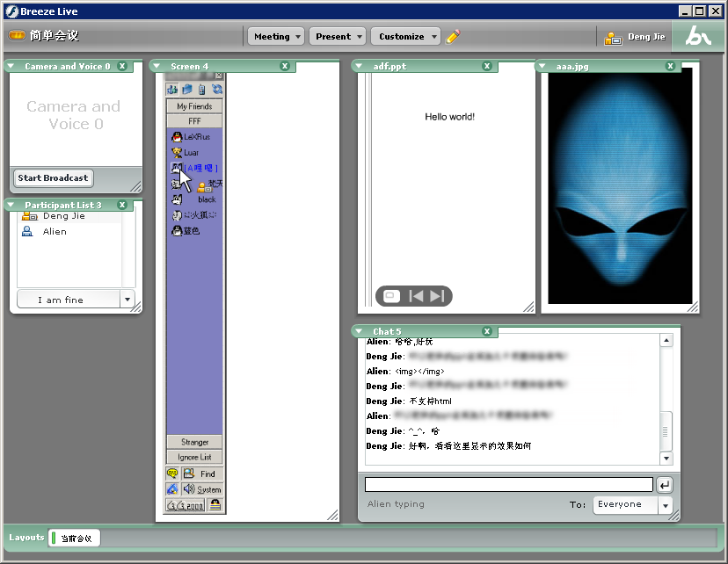The width and height of the screenshot is (728, 564).
Task: Select Alien in the participant list
Action: pyautogui.click(x=69, y=231)
